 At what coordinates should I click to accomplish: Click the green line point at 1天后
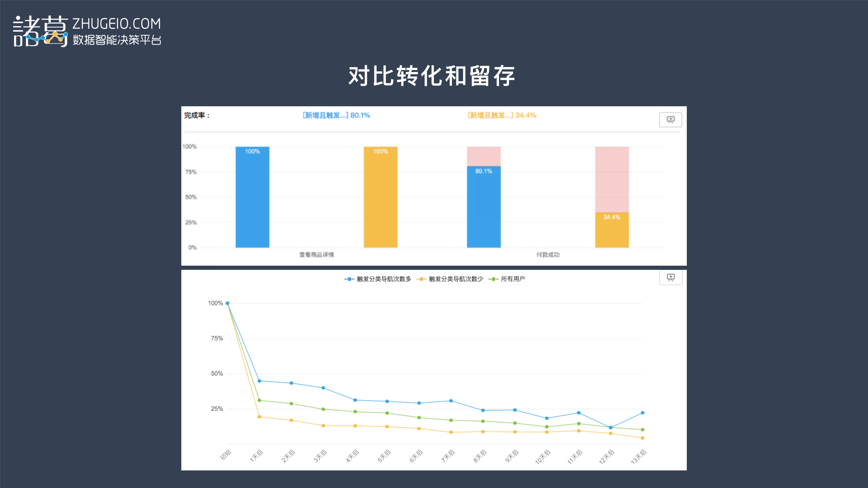259,400
